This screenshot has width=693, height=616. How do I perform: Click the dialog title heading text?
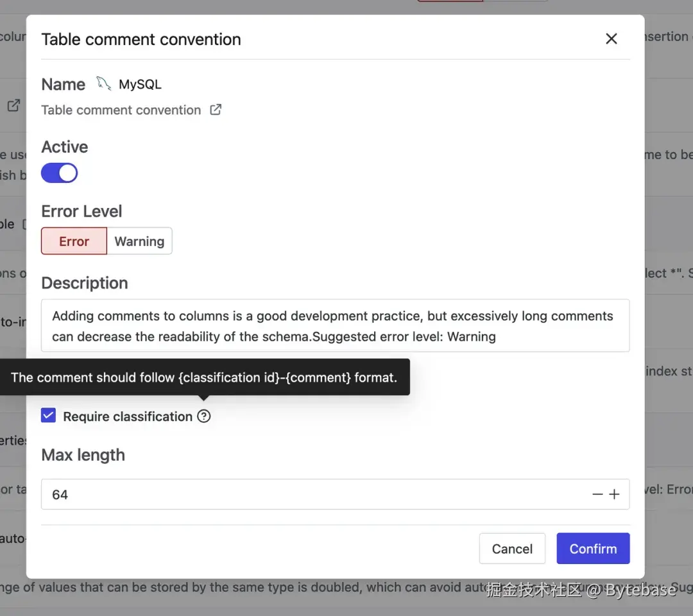point(141,39)
